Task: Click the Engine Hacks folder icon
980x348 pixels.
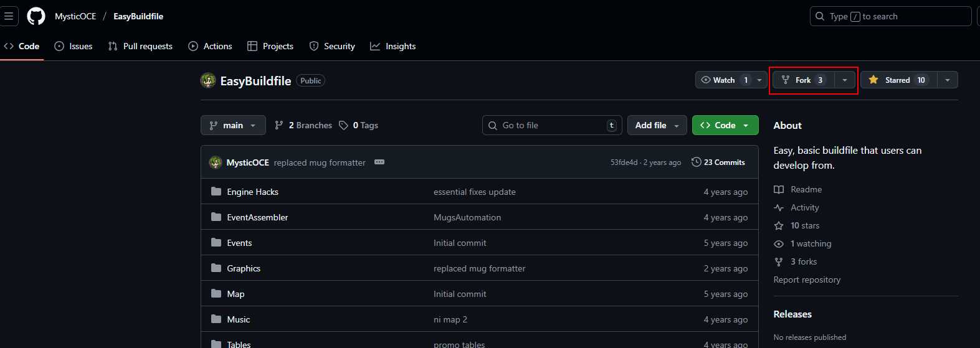Action: (216, 192)
